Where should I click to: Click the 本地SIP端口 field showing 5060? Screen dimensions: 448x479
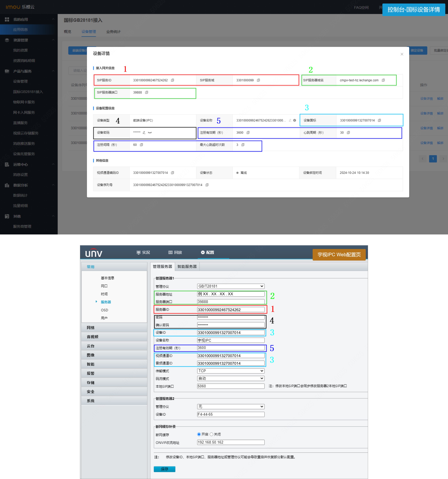click(x=231, y=386)
